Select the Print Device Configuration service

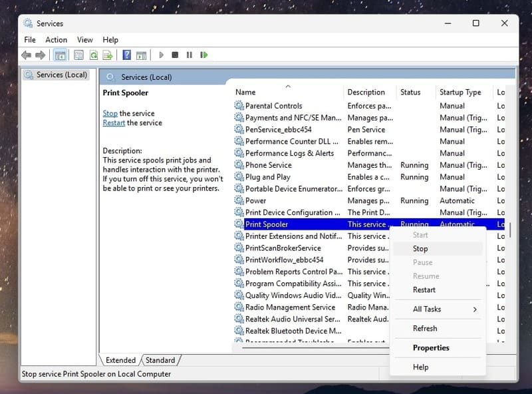[293, 212]
